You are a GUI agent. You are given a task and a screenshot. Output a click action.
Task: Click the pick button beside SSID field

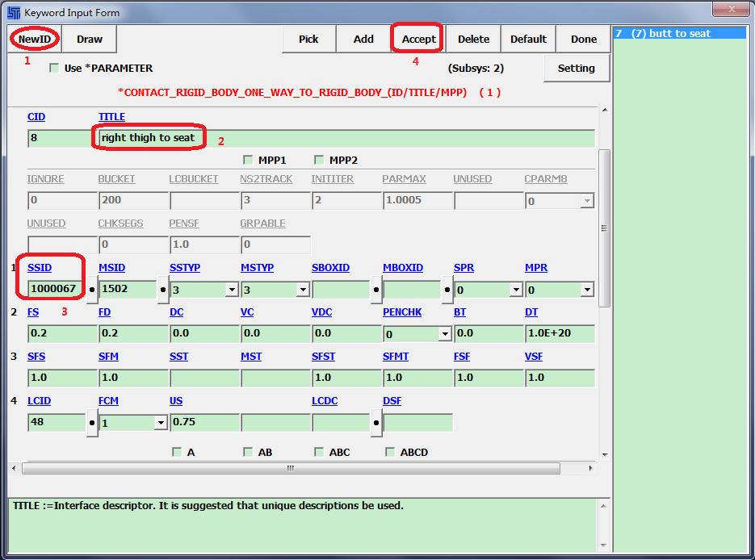pos(92,289)
